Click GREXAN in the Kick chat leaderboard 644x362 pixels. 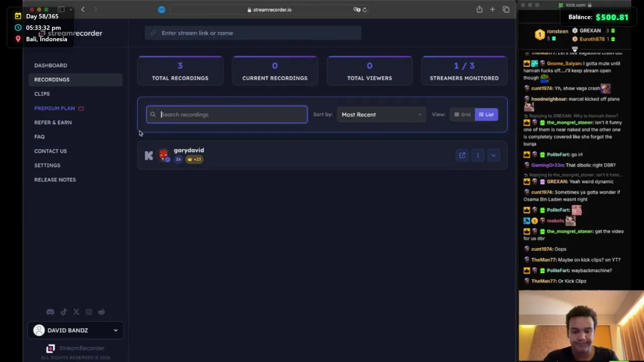[590, 31]
